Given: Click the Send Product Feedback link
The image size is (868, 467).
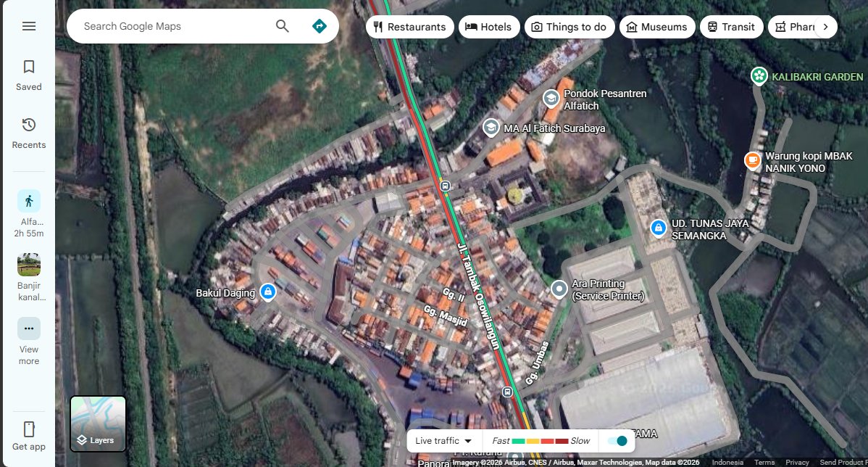Looking at the screenshot, I should [843, 462].
